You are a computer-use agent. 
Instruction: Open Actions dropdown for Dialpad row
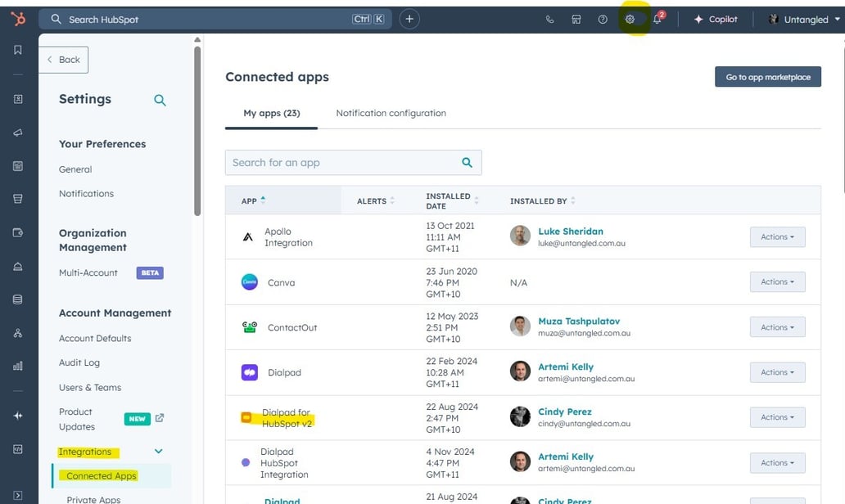coord(778,372)
